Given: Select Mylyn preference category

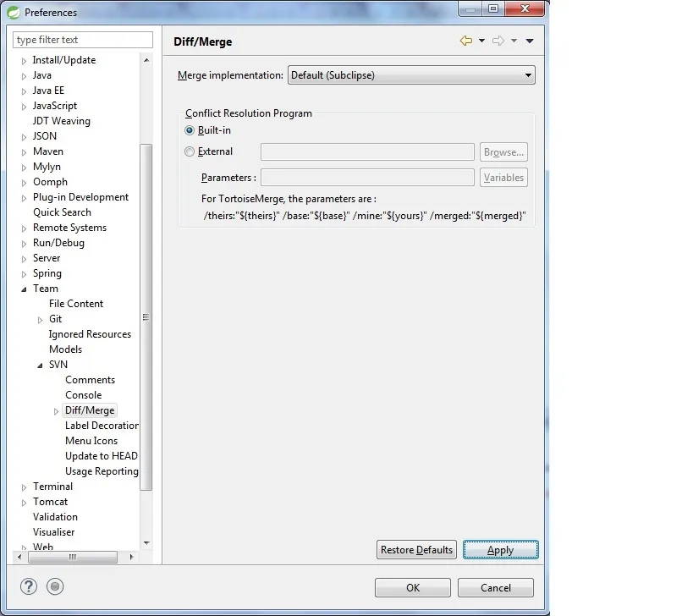Looking at the screenshot, I should pos(47,167).
